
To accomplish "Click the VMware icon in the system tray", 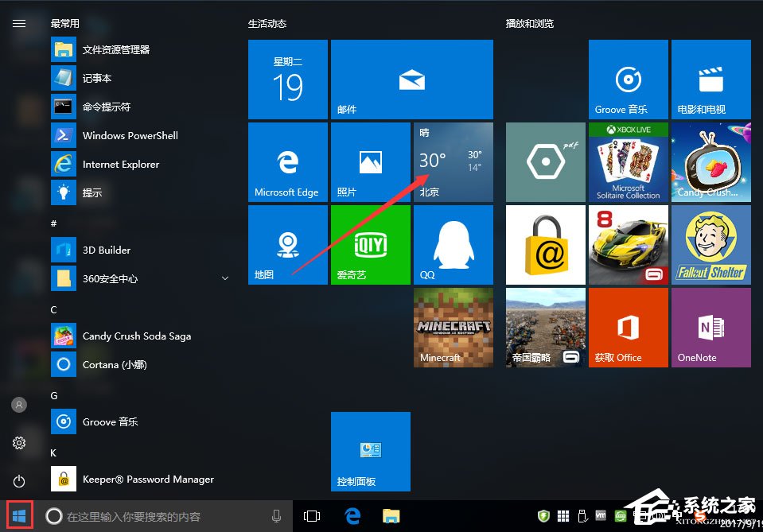I will click(600, 516).
